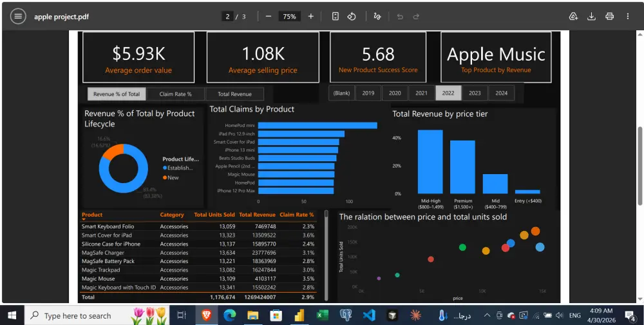
Task: Click the MagSafe Battery Pack row name
Action: (x=108, y=261)
